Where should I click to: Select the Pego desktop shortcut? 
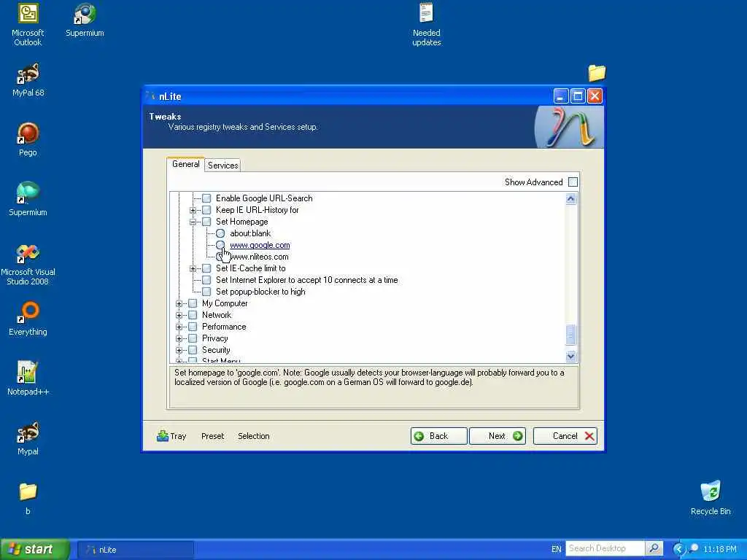28,139
